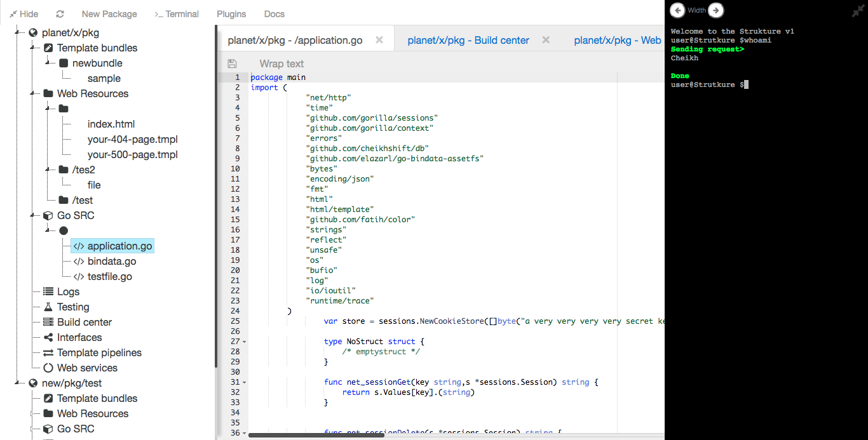
Task: Click the left arrow Width button in terminal
Action: click(x=678, y=10)
